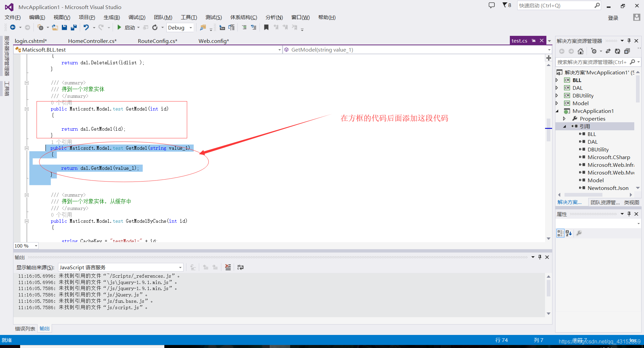Open the 服务器资源管理器 side tab
This screenshot has width=644, height=348.
(6, 56)
